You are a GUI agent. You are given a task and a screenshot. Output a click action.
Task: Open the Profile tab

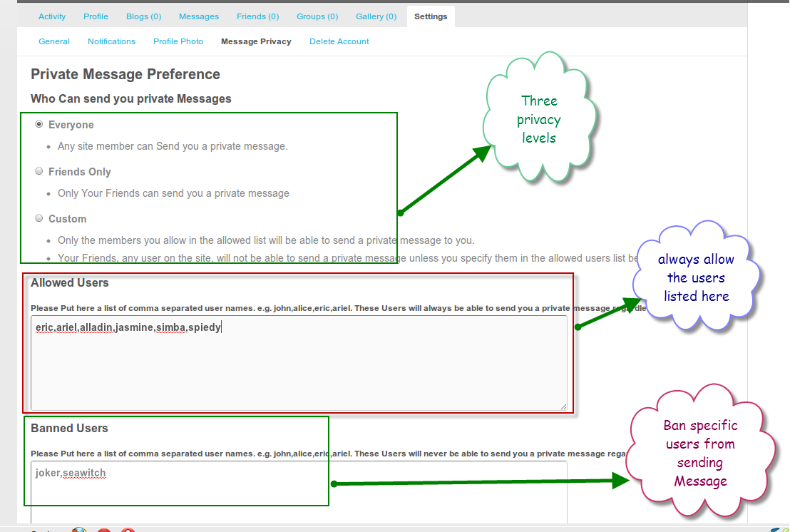(96, 16)
